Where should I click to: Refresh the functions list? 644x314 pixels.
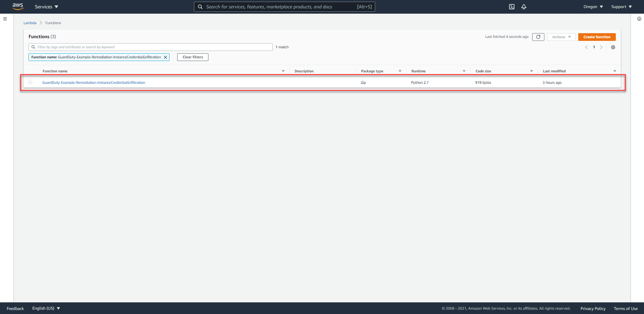click(538, 37)
